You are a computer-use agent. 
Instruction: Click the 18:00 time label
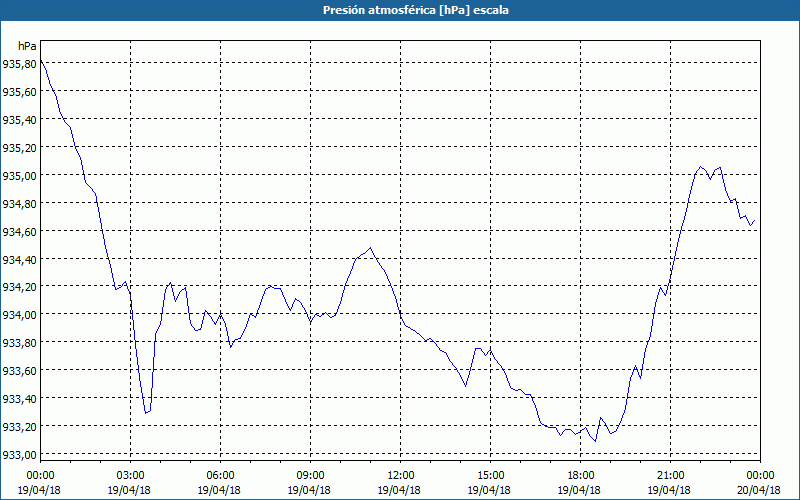[x=581, y=476]
